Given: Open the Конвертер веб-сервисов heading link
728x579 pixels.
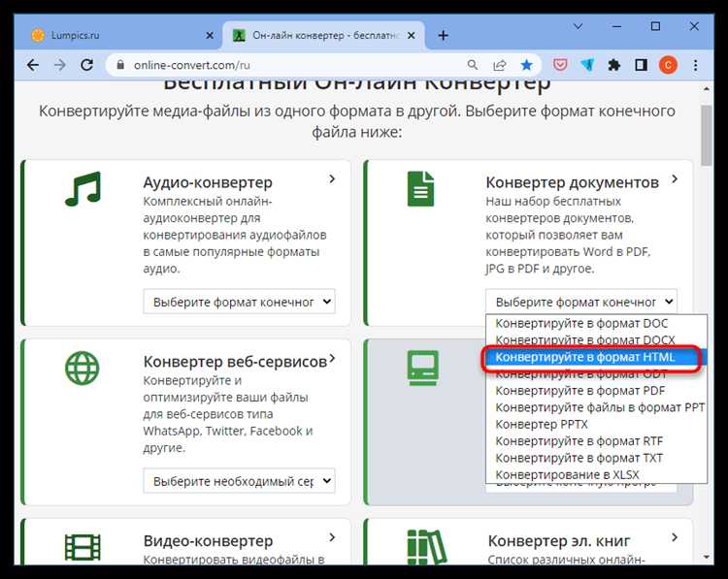Looking at the screenshot, I should pyautogui.click(x=235, y=362).
